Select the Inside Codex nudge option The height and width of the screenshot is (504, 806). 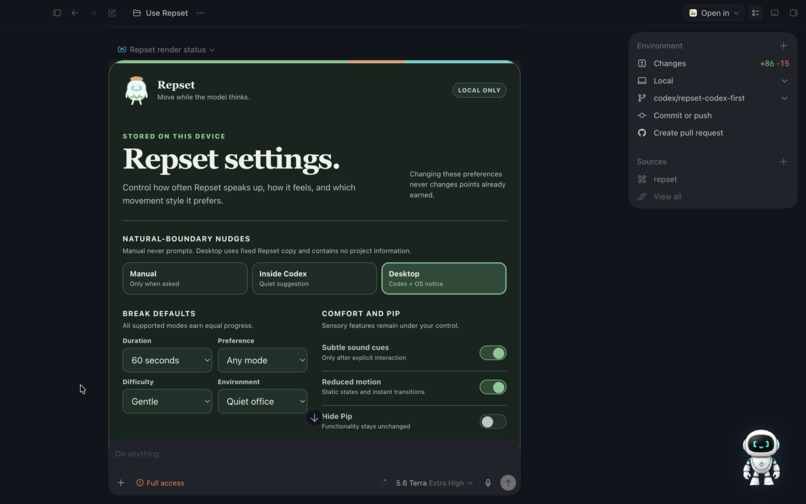pos(314,278)
